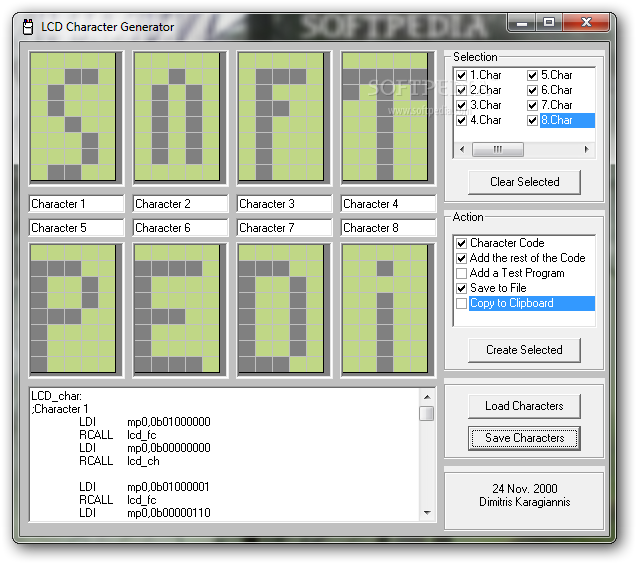
Task: Click the LCD Character Generator title icon
Action: click(28, 27)
